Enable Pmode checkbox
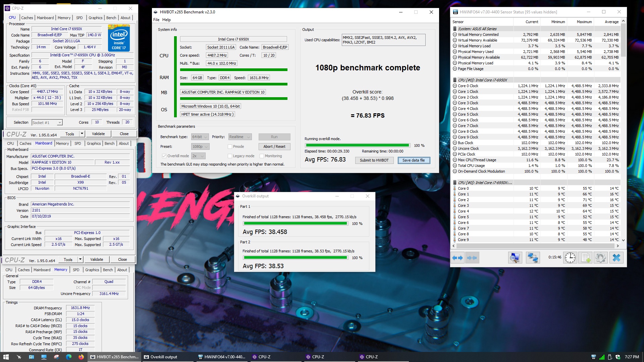The image size is (644, 362). (x=230, y=146)
